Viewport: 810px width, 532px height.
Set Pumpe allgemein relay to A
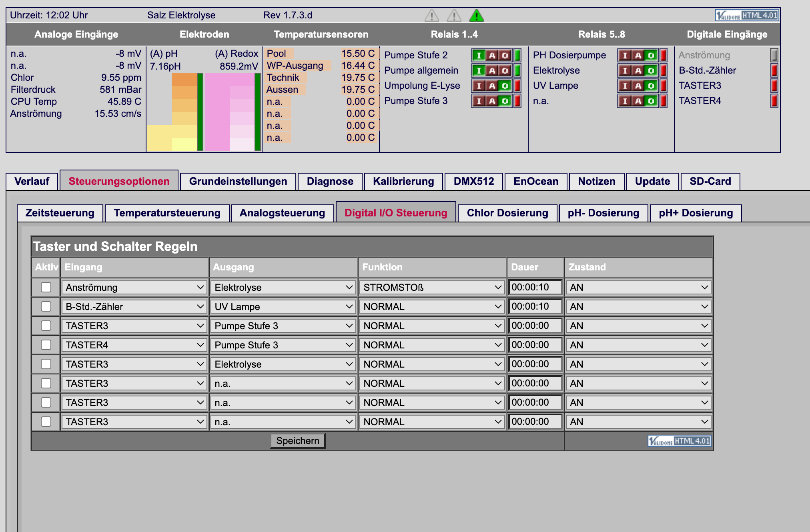[492, 70]
